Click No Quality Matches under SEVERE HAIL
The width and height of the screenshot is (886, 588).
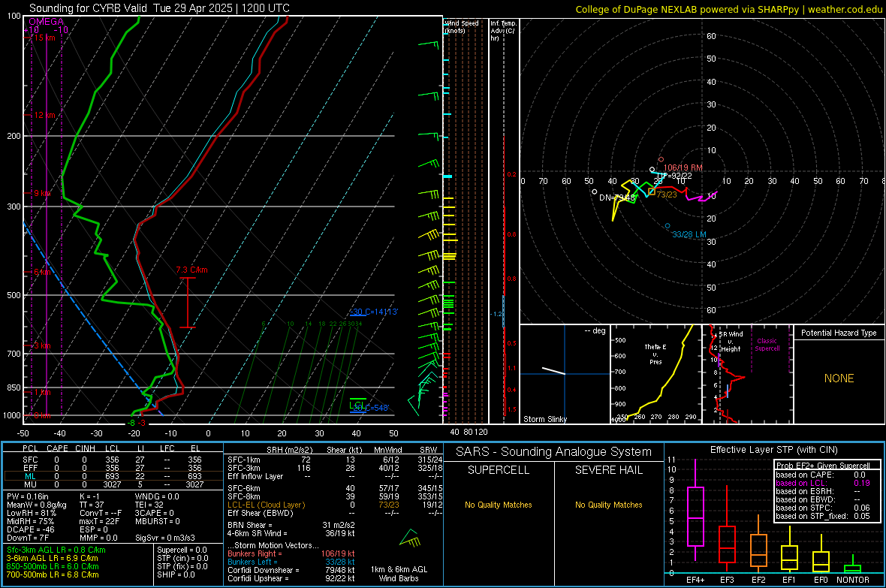tap(608, 505)
